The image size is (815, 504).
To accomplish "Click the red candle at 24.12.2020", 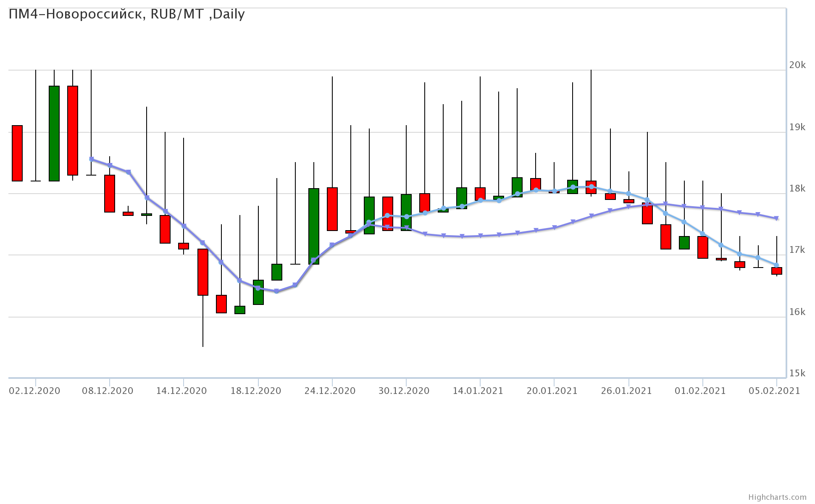I will click(x=332, y=209).
